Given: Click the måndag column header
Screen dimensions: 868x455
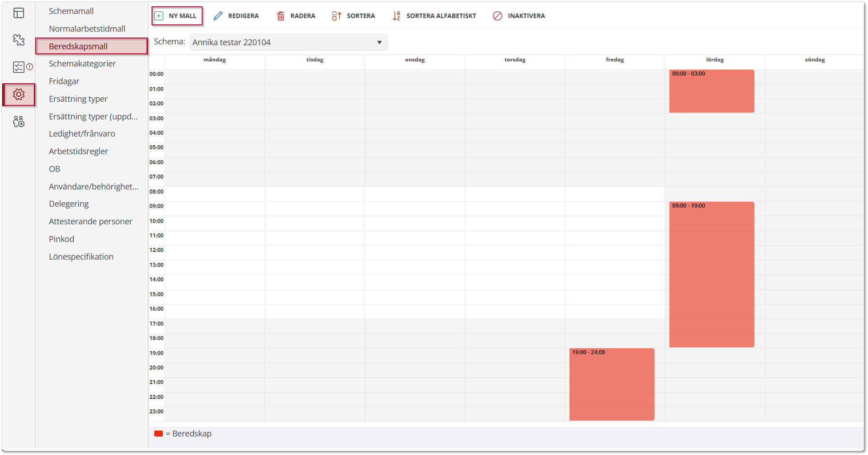Looking at the screenshot, I should click(214, 60).
